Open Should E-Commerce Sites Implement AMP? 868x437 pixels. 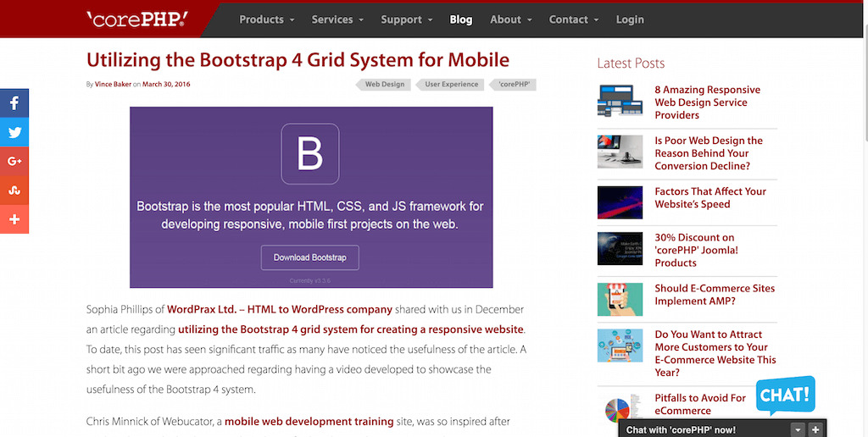pyautogui.click(x=715, y=294)
